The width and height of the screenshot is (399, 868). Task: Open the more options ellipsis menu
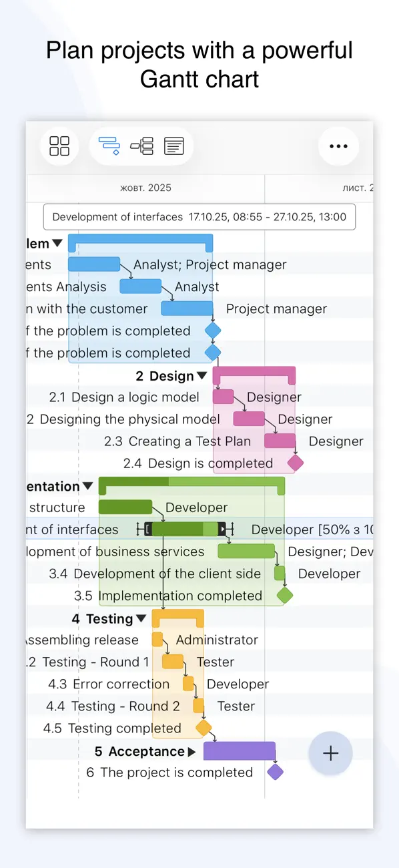point(339,146)
